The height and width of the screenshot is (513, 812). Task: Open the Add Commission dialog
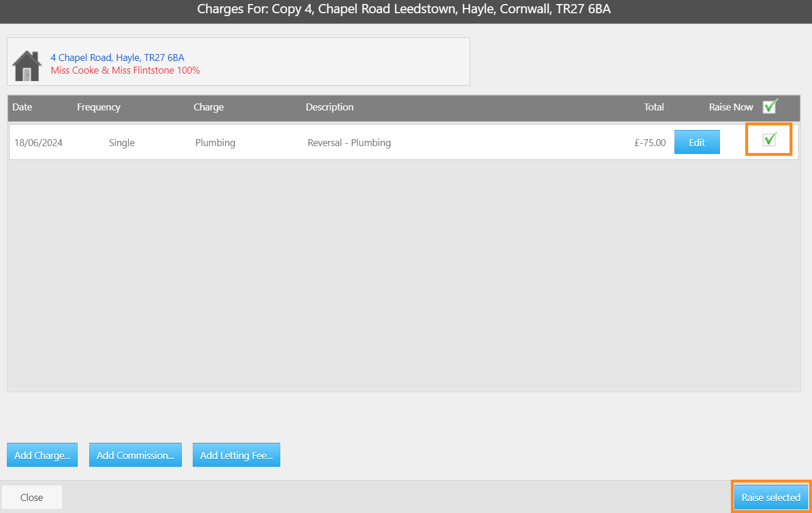click(x=135, y=455)
